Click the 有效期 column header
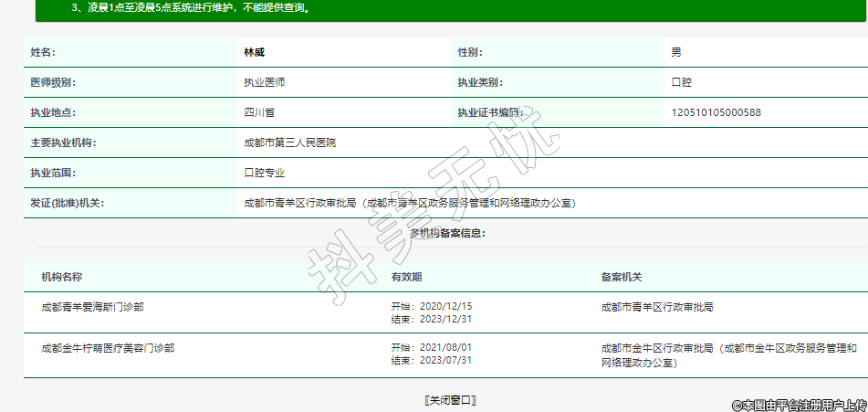Image resolution: width=868 pixels, height=412 pixels. [x=406, y=277]
